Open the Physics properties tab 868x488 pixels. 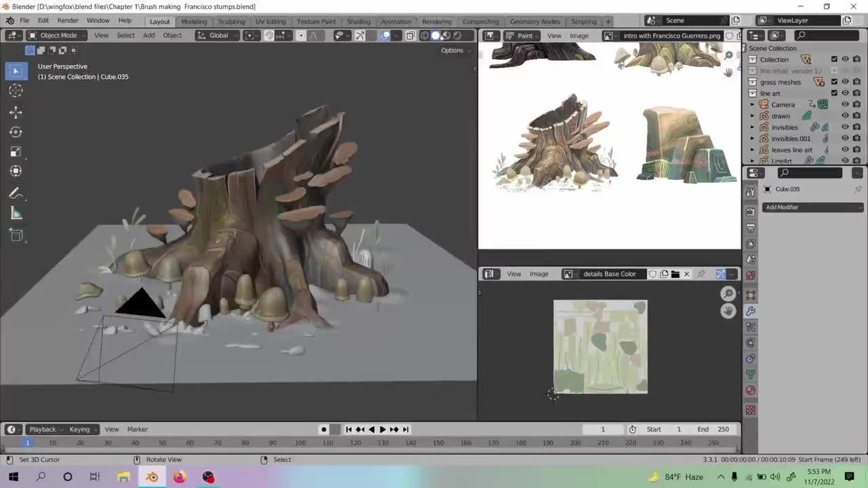[751, 343]
